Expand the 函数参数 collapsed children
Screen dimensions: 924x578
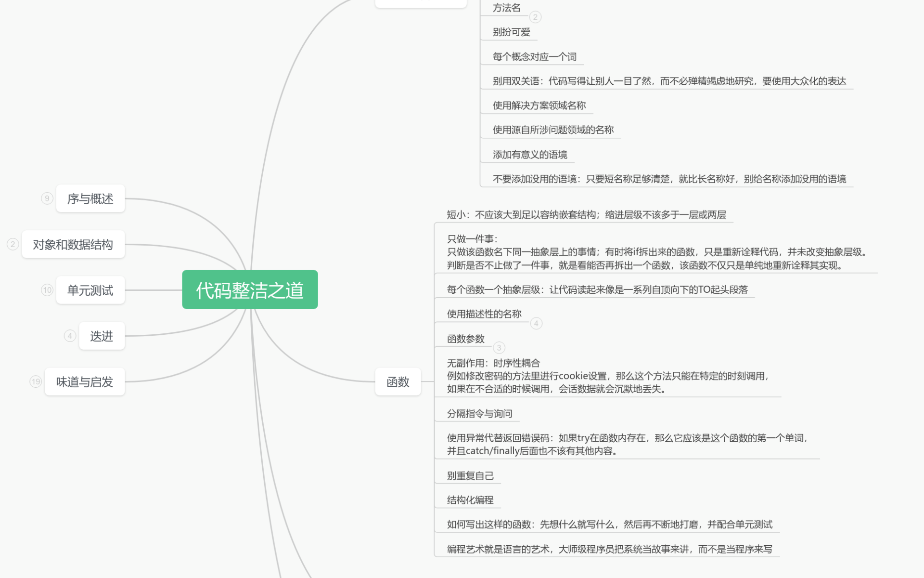[498, 348]
